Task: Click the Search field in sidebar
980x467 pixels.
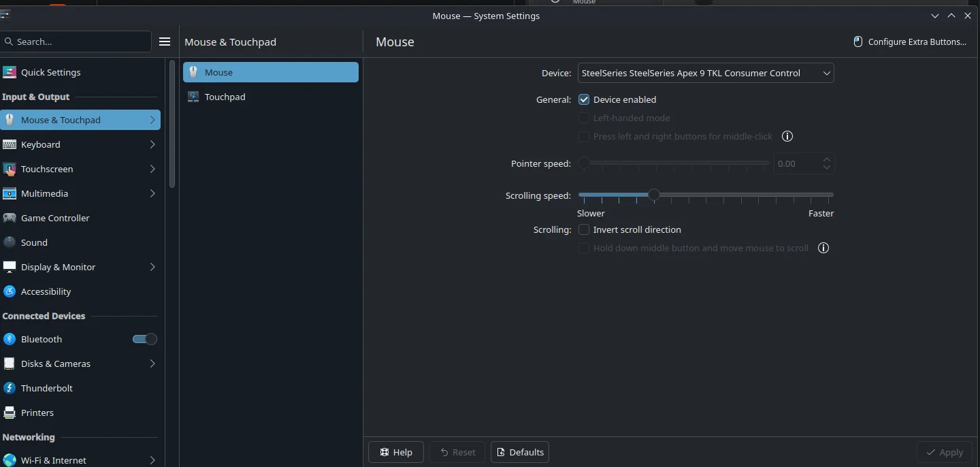Action: tap(76, 42)
